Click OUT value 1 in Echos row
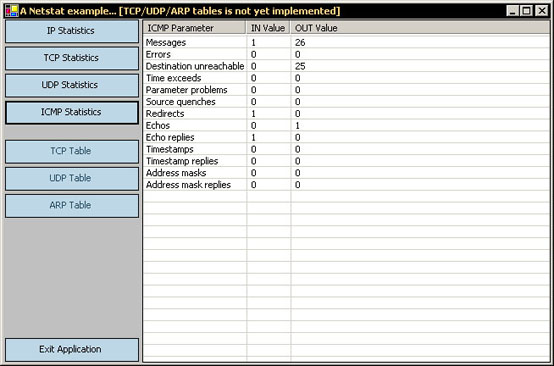The height and width of the screenshot is (366, 554). (x=297, y=126)
